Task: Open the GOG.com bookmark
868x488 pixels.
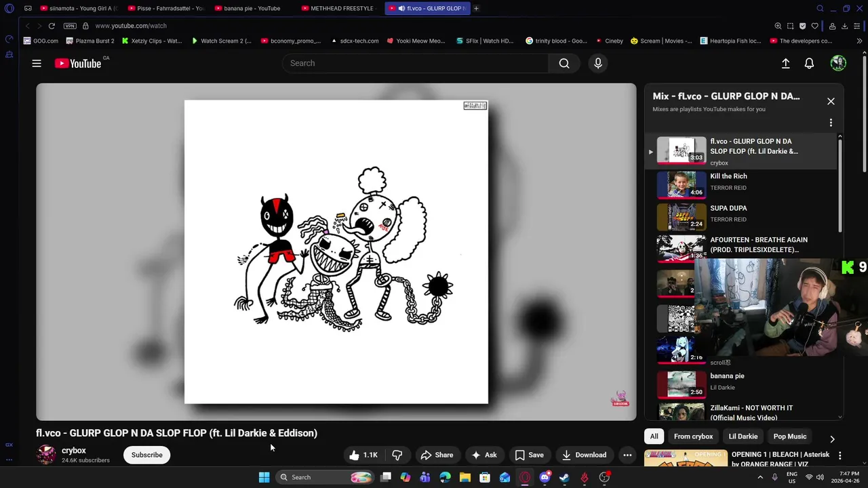Action: point(41,41)
